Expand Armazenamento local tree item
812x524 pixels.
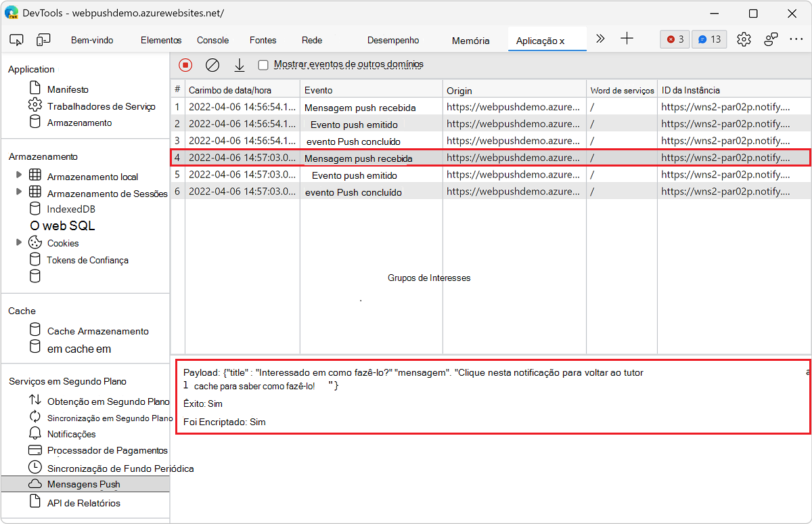(x=19, y=176)
